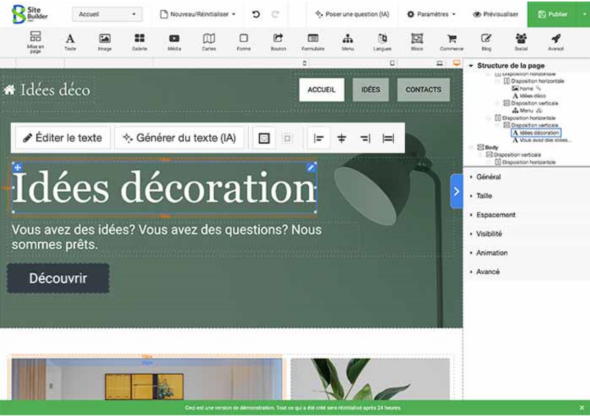Image resolution: width=590 pixels, height=417 pixels.
Task: Select the Langues tool
Action: (382, 42)
